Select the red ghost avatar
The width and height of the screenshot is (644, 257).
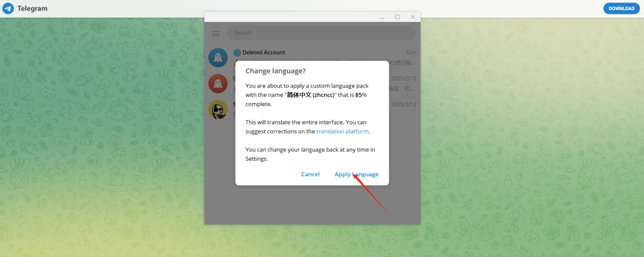point(218,84)
